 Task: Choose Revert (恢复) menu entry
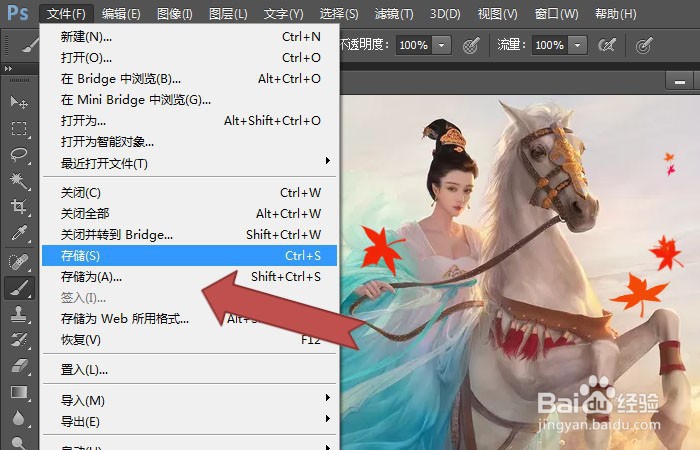pos(190,340)
